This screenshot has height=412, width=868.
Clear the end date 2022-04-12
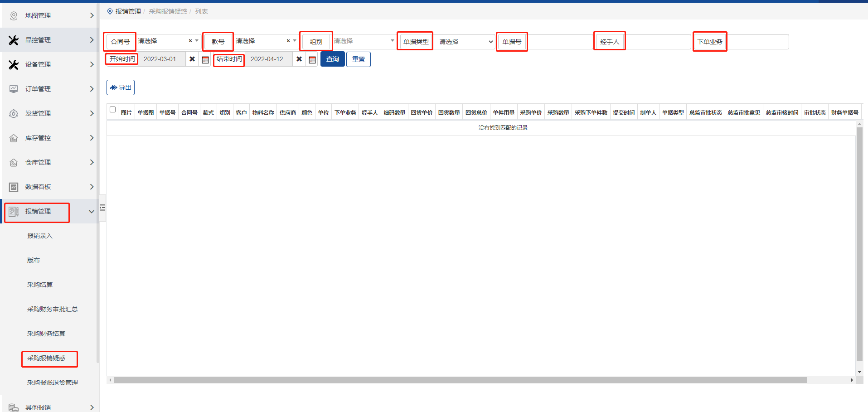point(299,59)
